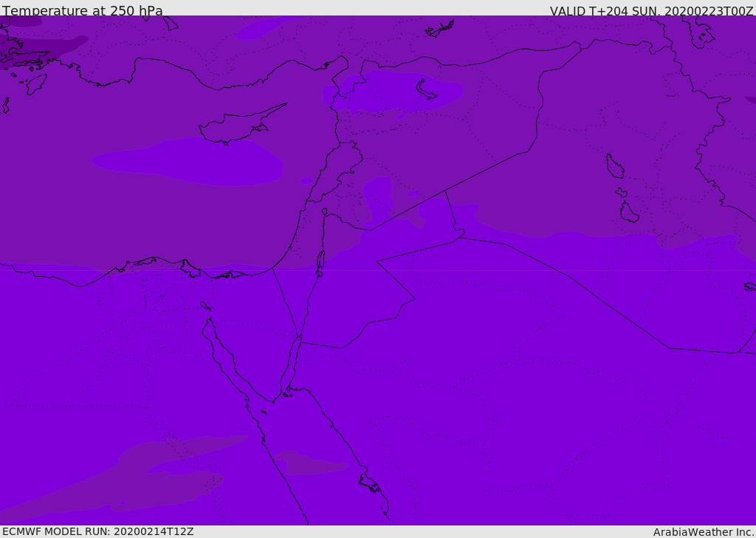756x538 pixels.
Task: Click the 'Temperature at 250 hPa' title
Action: [83, 10]
